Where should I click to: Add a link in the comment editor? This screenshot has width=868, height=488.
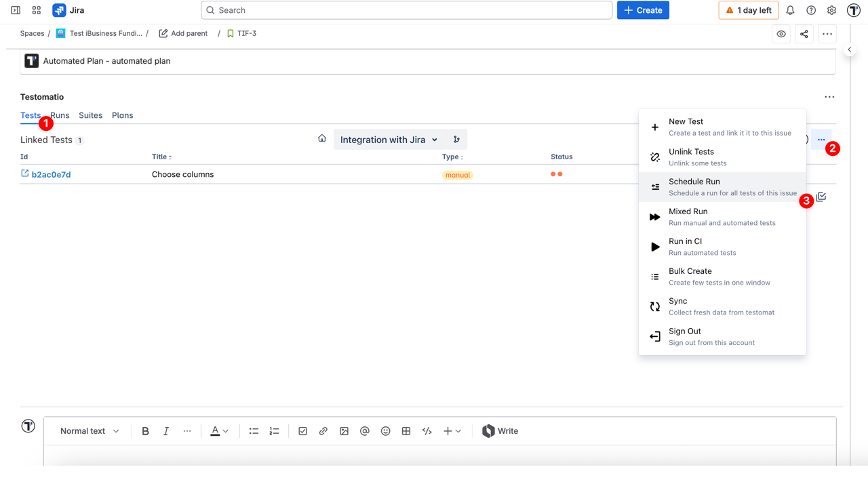coord(323,431)
